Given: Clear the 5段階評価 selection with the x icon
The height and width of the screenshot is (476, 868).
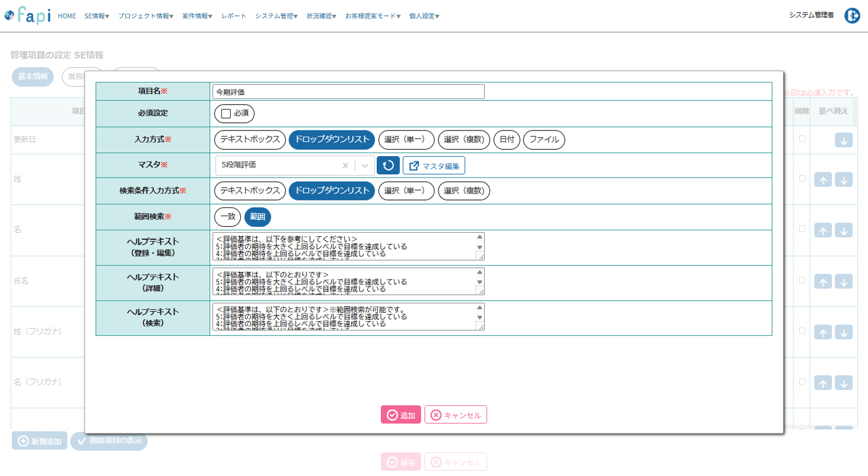Looking at the screenshot, I should (345, 166).
